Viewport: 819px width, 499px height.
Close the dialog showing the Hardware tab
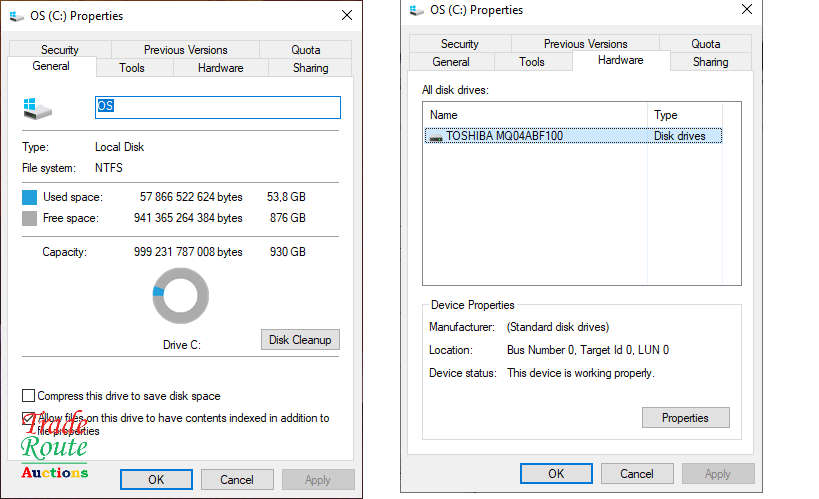[x=746, y=10]
